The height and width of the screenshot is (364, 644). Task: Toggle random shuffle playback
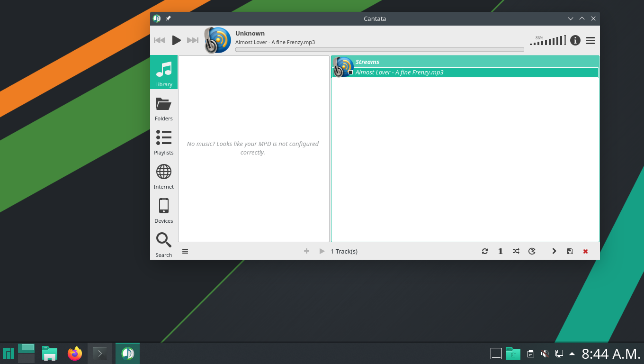(x=516, y=251)
